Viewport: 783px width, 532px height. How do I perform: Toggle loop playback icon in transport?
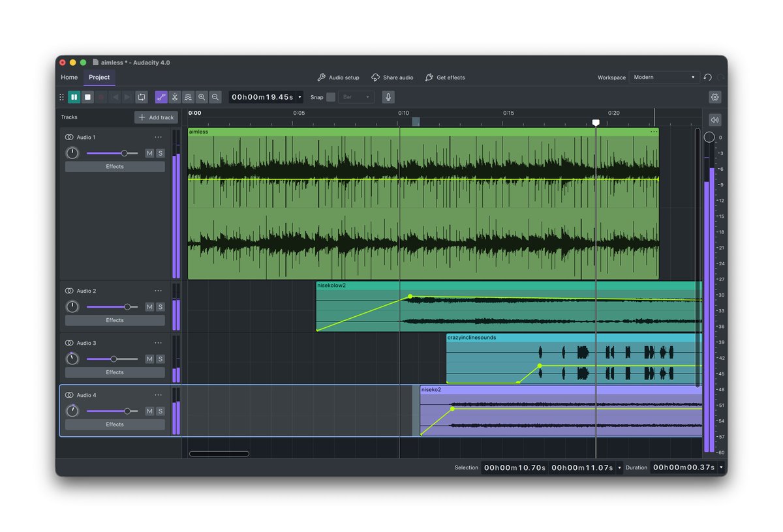pos(142,97)
